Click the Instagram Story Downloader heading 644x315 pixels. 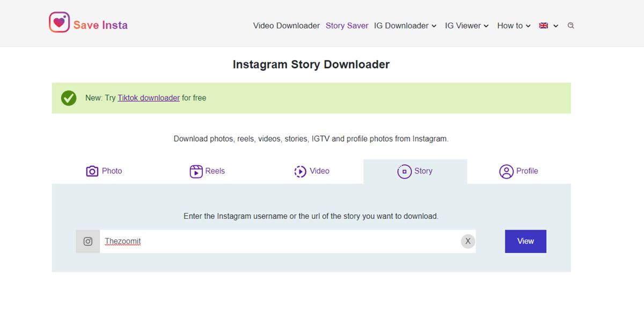(311, 64)
